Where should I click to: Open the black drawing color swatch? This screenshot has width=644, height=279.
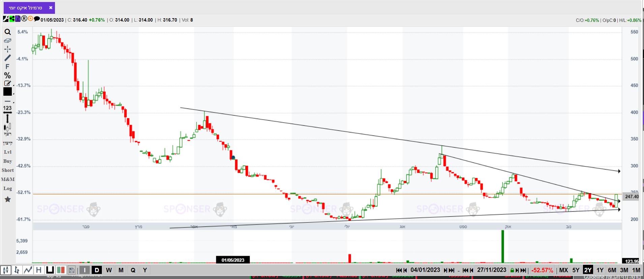pyautogui.click(x=7, y=92)
